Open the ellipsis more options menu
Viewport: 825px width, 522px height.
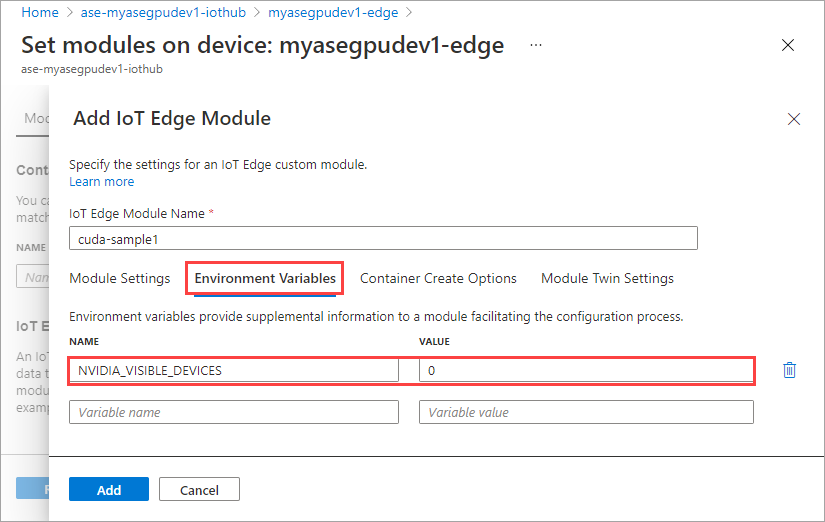[x=536, y=45]
